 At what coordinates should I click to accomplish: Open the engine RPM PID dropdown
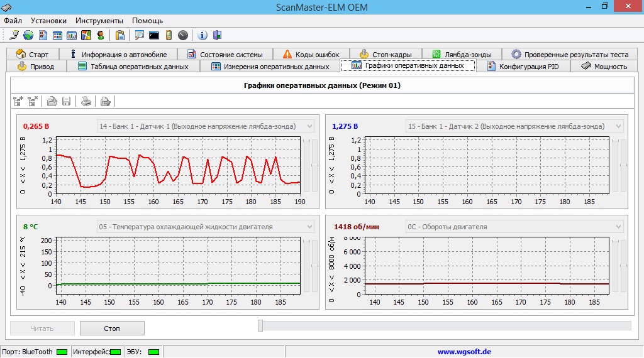(x=618, y=227)
